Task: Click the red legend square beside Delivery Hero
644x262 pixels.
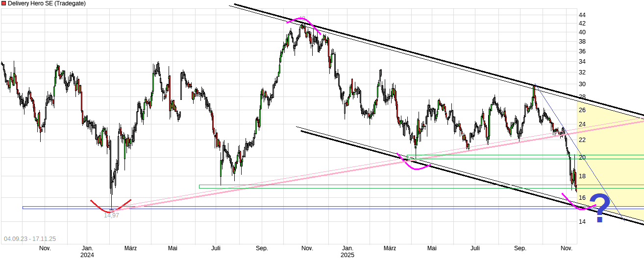Action: tap(3, 3)
